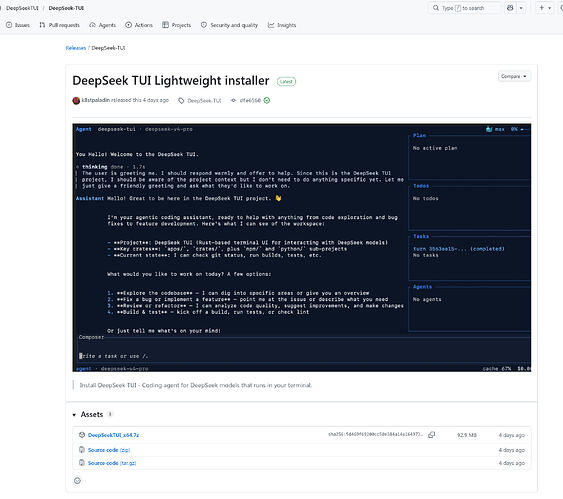This screenshot has width=563, height=499.
Task: Focus the Type / to search field
Action: (x=464, y=8)
